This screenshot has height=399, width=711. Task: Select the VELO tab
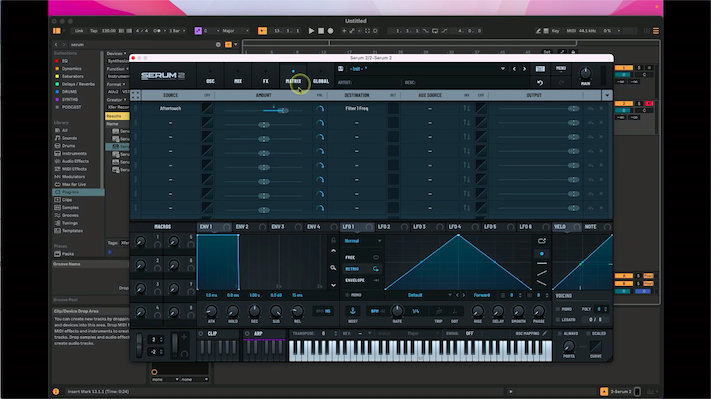[560, 226]
